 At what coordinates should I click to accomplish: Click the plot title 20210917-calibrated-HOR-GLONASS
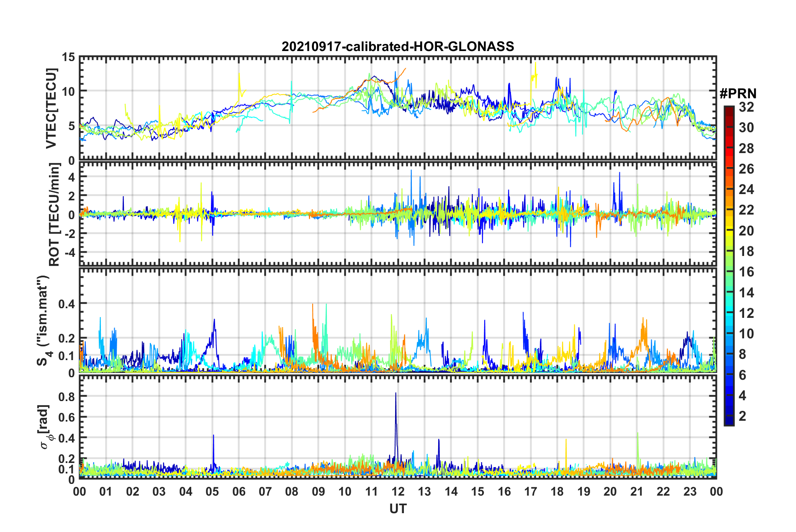pos(398,46)
